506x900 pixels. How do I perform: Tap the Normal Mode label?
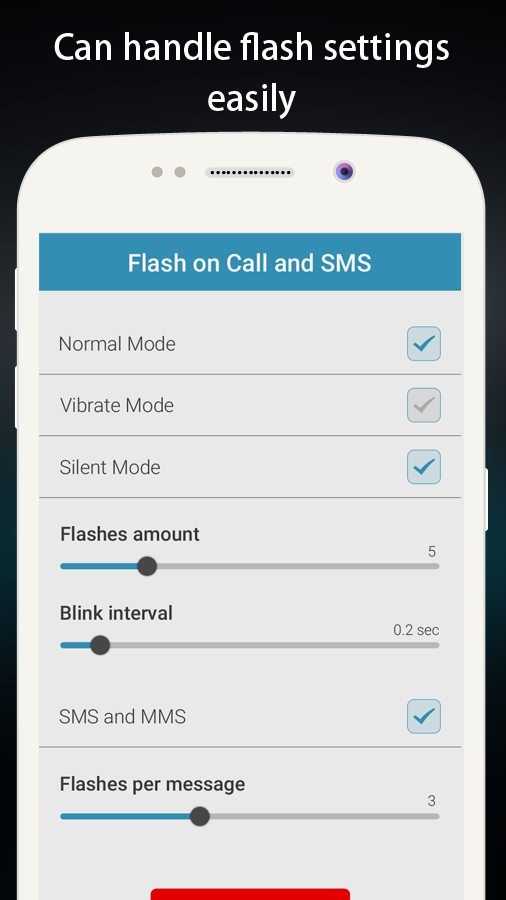click(117, 344)
